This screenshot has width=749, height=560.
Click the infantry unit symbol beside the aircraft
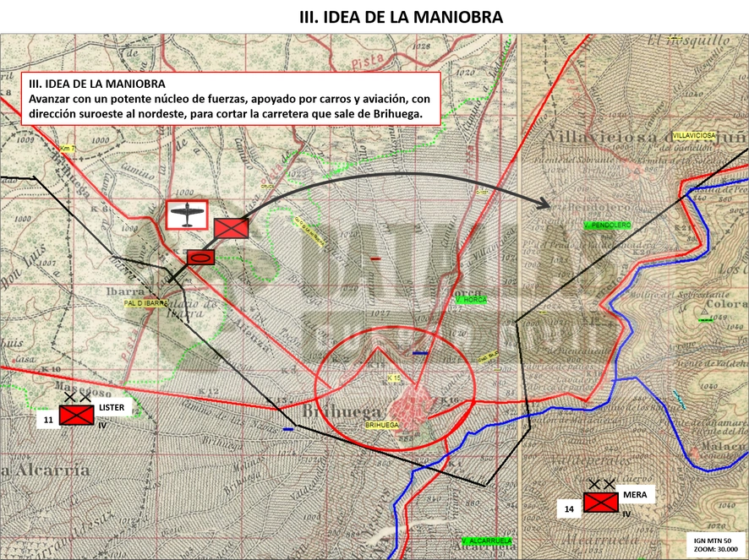pyautogui.click(x=231, y=228)
